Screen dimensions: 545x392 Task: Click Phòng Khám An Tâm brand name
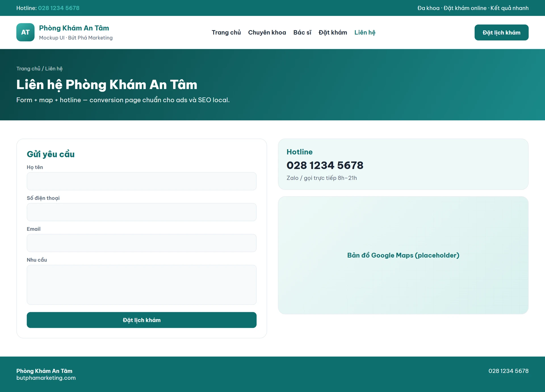tap(74, 28)
